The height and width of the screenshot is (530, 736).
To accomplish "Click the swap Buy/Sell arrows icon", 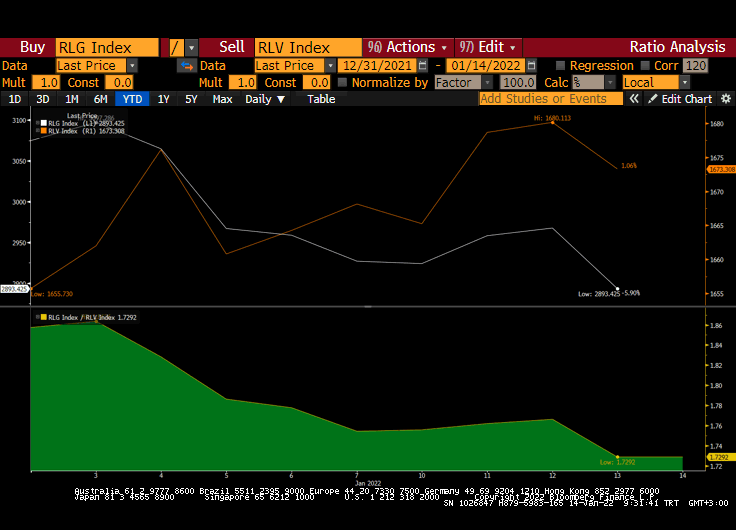I will [187, 66].
